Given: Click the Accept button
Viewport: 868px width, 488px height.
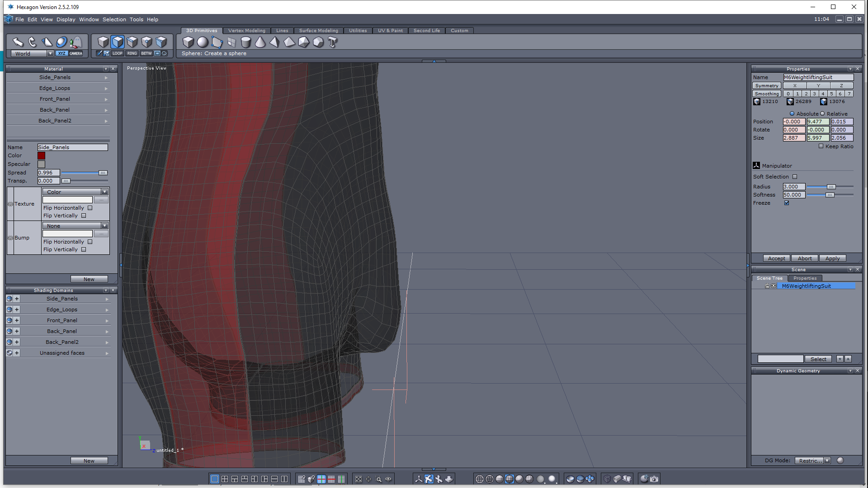Looking at the screenshot, I should pos(776,258).
